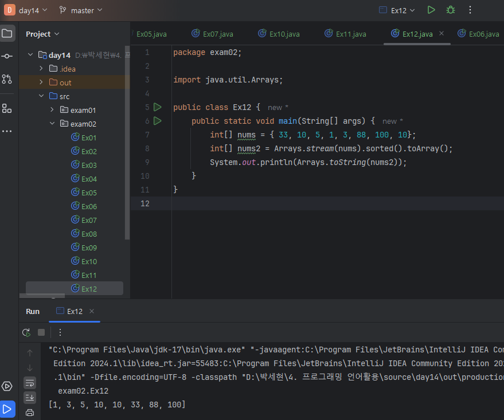Toggle the Project tool window folder icon
The height and width of the screenshot is (420, 504).
tap(7, 33)
